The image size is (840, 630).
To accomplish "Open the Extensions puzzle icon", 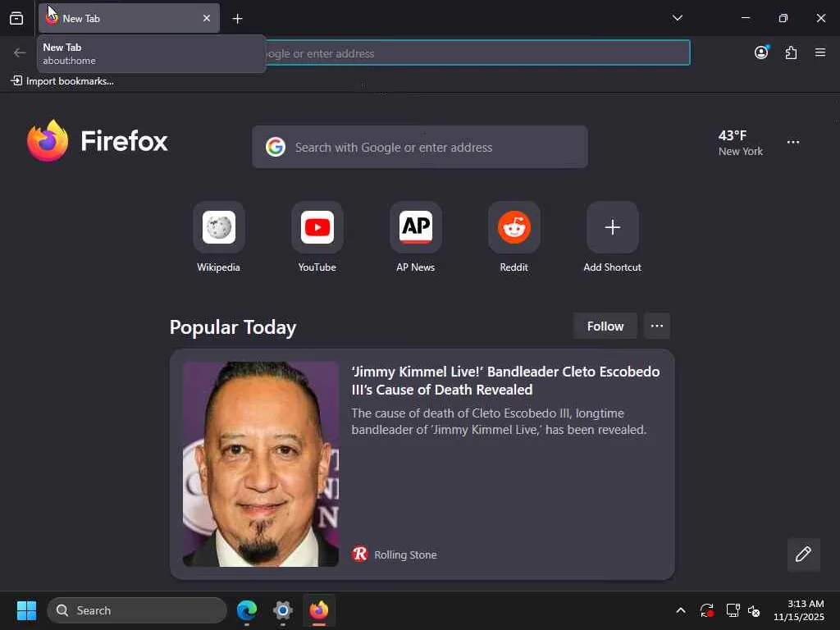I will point(791,52).
